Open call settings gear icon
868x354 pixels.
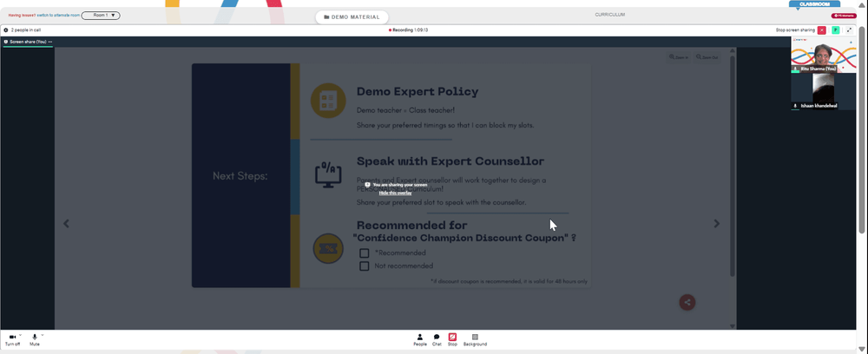(6, 29)
